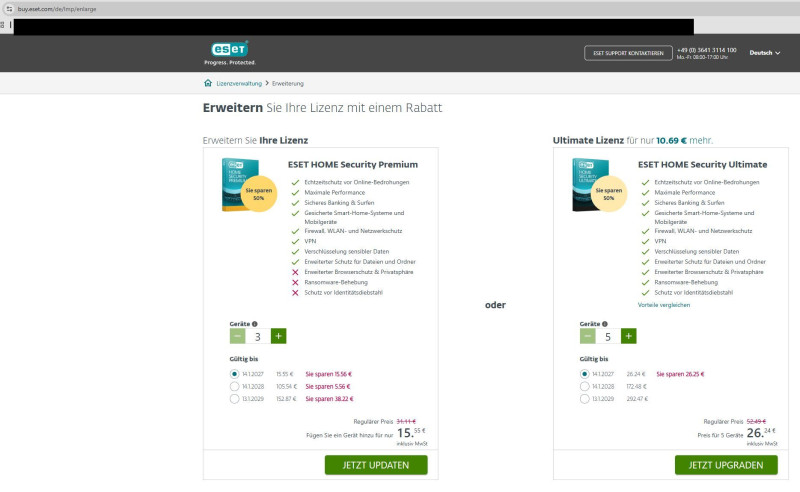
Task: Click the Premium product box image
Action: click(x=240, y=185)
